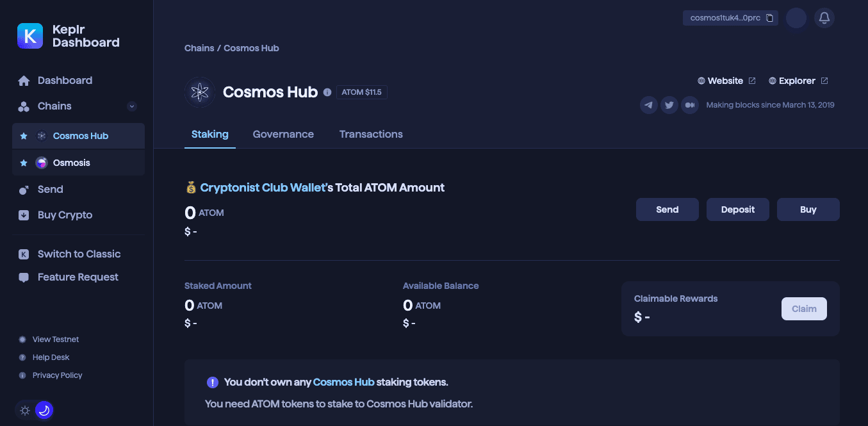Unstar the Cosmos Hub favorite star

(24, 136)
